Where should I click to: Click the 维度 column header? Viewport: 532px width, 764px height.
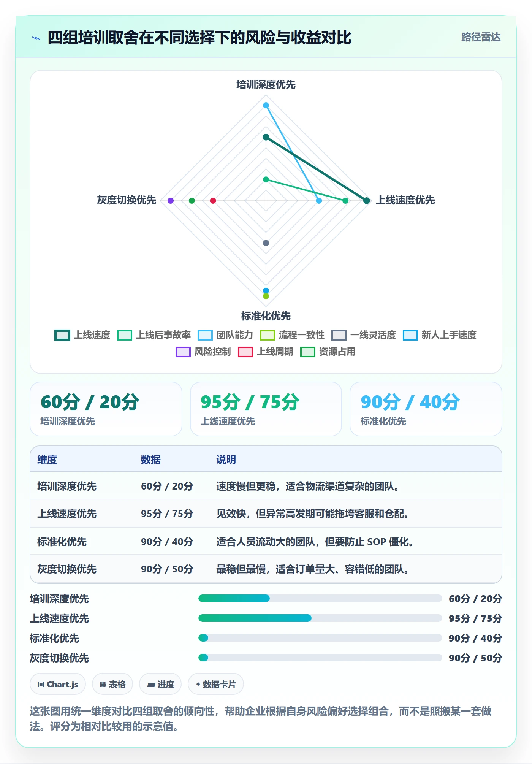coord(47,460)
